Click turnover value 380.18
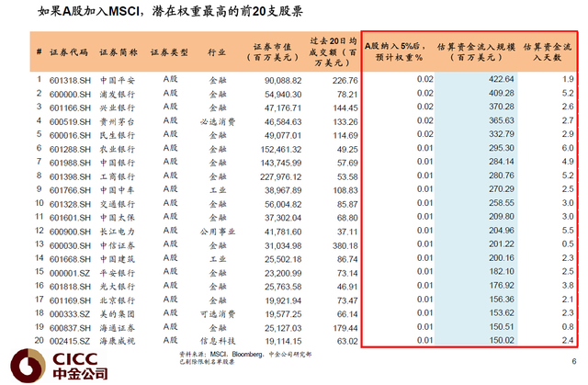This screenshot has width=588, height=385. point(345,245)
